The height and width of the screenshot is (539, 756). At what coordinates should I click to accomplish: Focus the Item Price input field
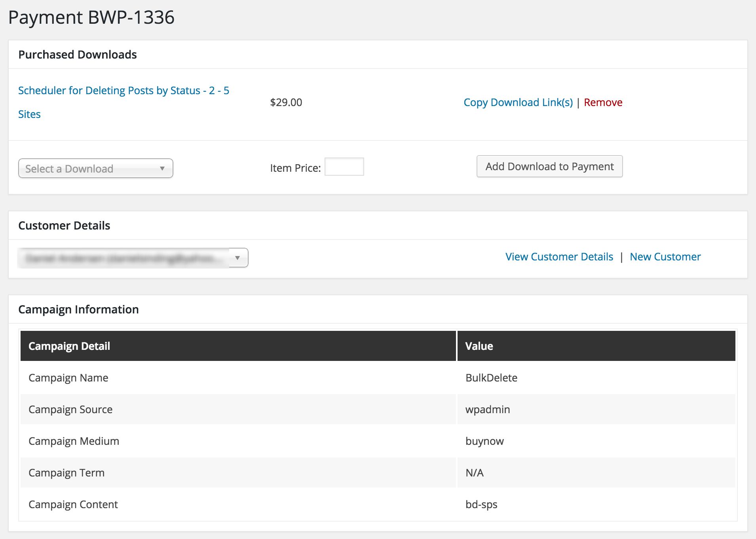[344, 167]
